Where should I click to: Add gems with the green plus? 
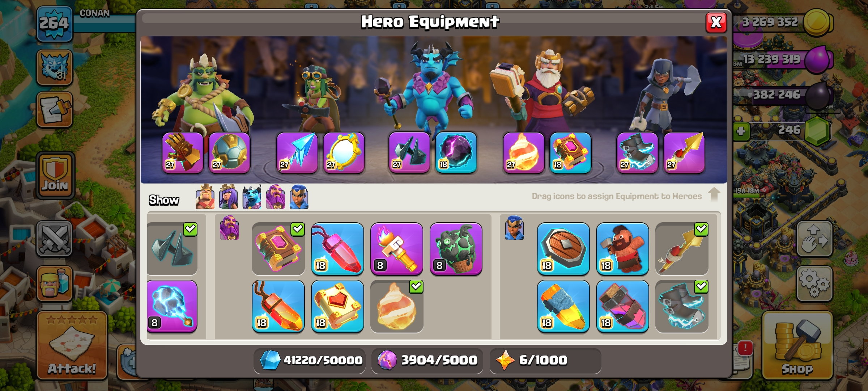tap(741, 131)
